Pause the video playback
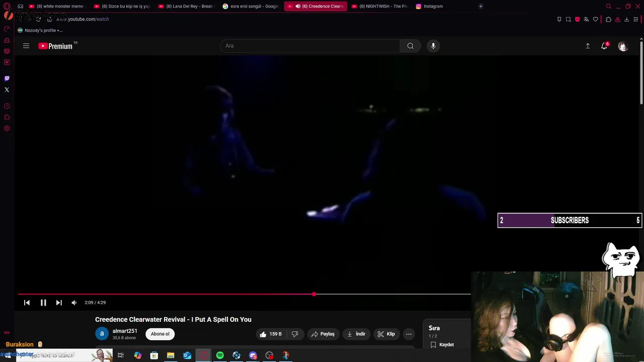The height and width of the screenshot is (362, 644). pyautogui.click(x=43, y=303)
